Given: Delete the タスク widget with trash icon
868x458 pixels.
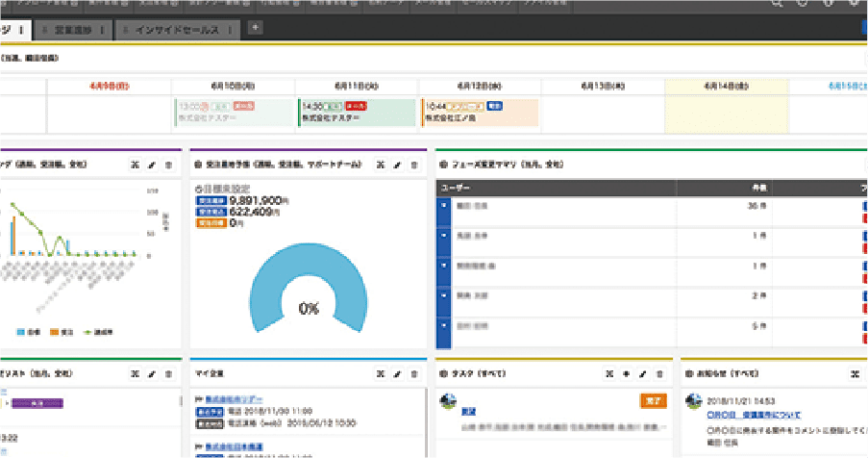Looking at the screenshot, I should 660,372.
